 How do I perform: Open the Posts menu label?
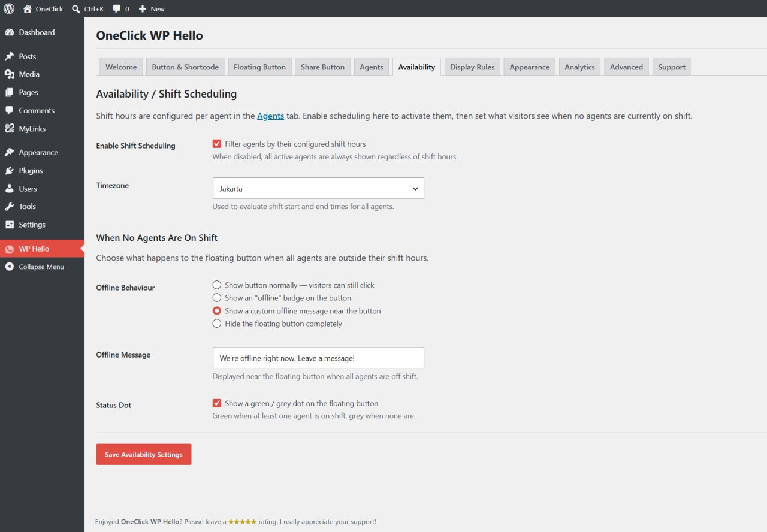[x=28, y=56]
